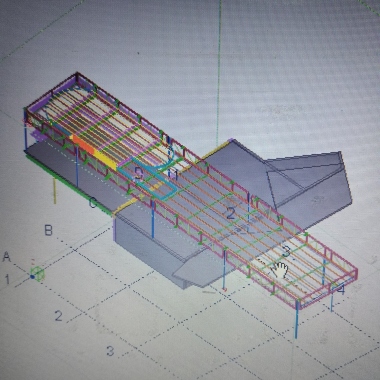Click grid line label 3 at bottom
This screenshot has height=380, width=380.
[110, 351]
